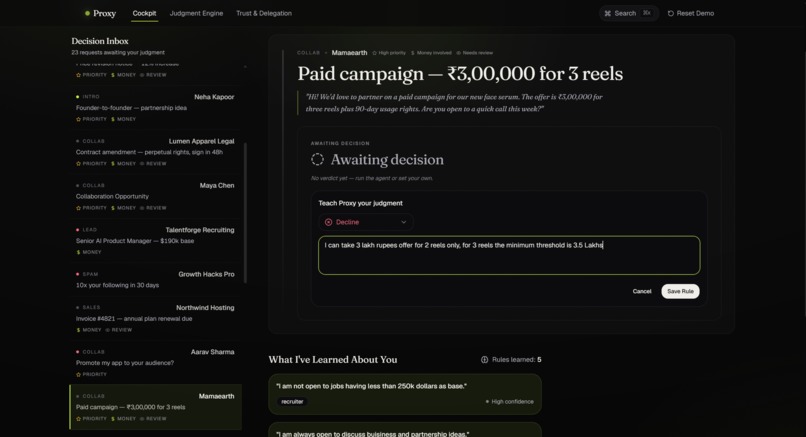Screen dimensions: 806x437
Task: Open the Talentforge Recruiting Senior AI Product Manager request
Action: click(x=155, y=241)
